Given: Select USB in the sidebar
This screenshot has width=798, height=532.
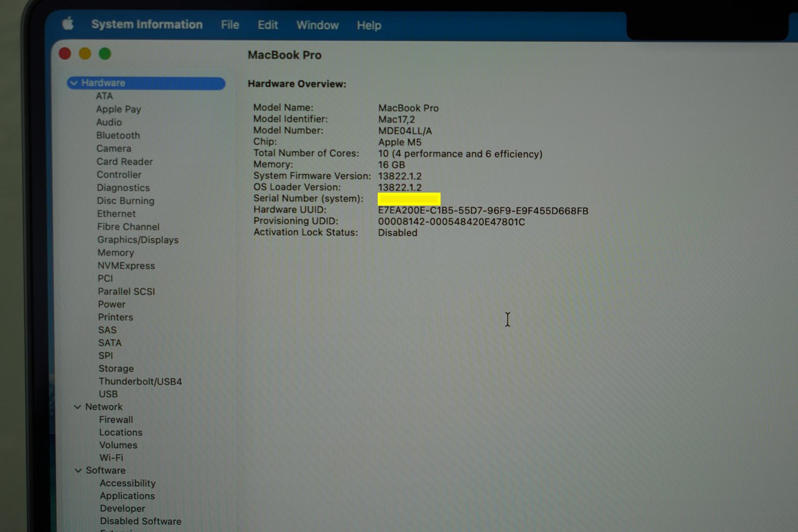Looking at the screenshot, I should [108, 394].
